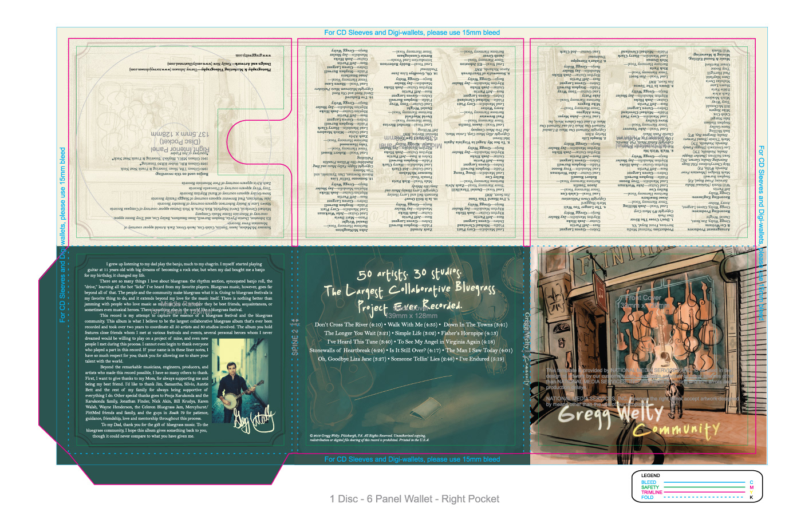Click the 'Oh, Goodbye Liza Jane (3:27)' track
The height and width of the screenshot is (532, 789).
(352, 359)
